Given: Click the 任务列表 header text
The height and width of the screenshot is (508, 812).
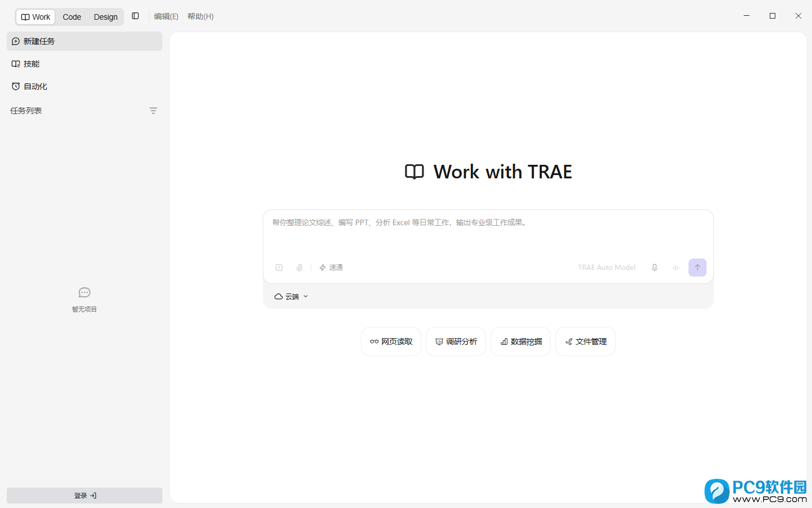Looking at the screenshot, I should pyautogui.click(x=26, y=111).
